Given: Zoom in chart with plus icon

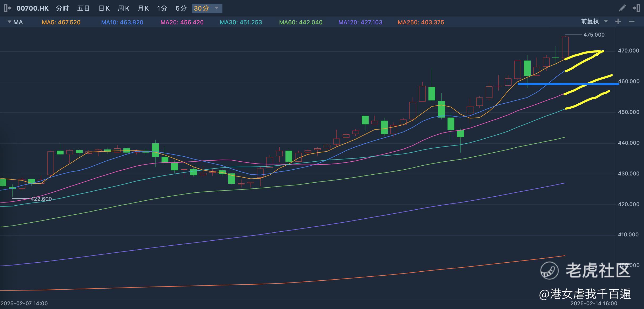Looking at the screenshot, I should click(618, 21).
